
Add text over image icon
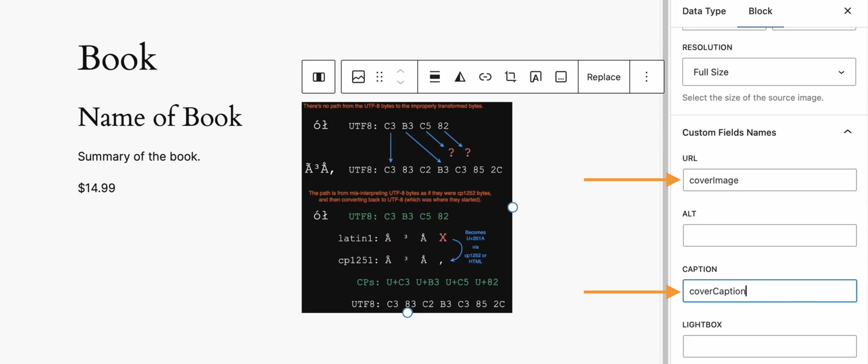coord(536,77)
